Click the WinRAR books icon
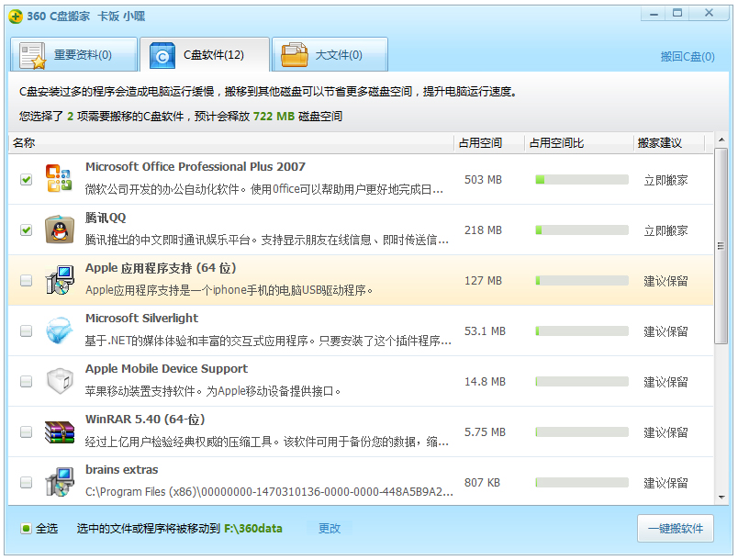The image size is (738, 560). tap(59, 431)
